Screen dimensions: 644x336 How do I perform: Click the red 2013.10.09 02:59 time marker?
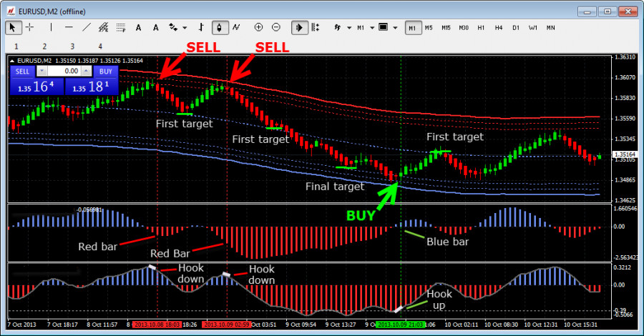[x=227, y=325]
